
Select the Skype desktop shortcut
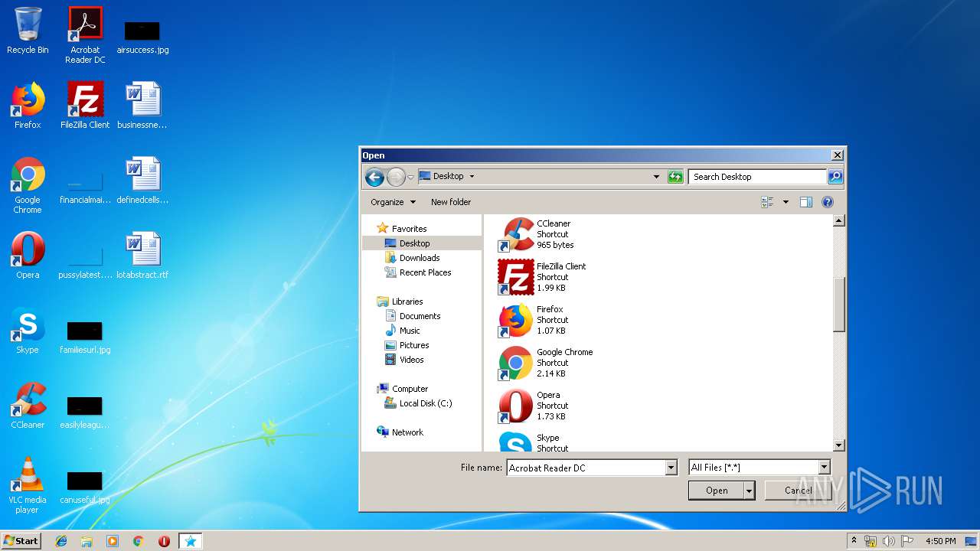(28, 331)
